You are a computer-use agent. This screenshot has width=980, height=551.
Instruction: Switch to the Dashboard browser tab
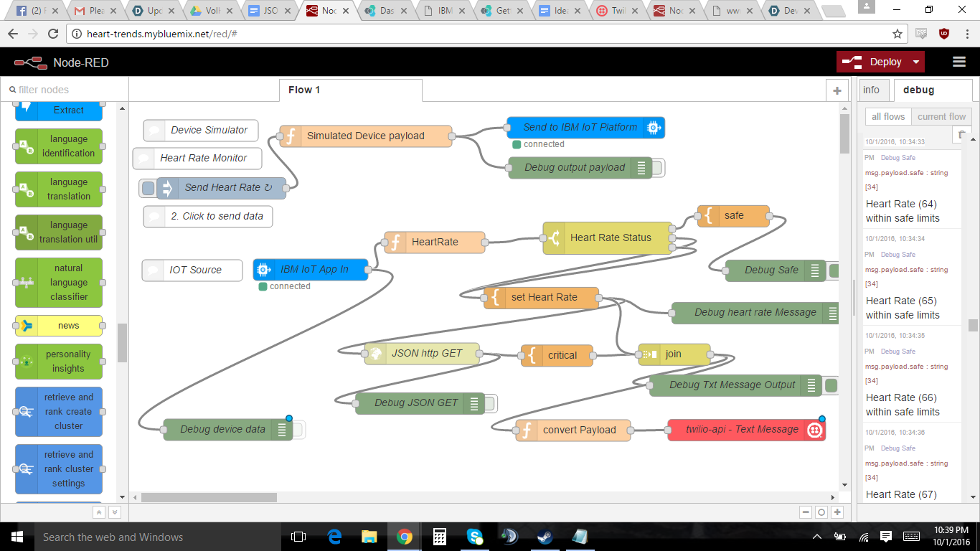[x=387, y=11]
